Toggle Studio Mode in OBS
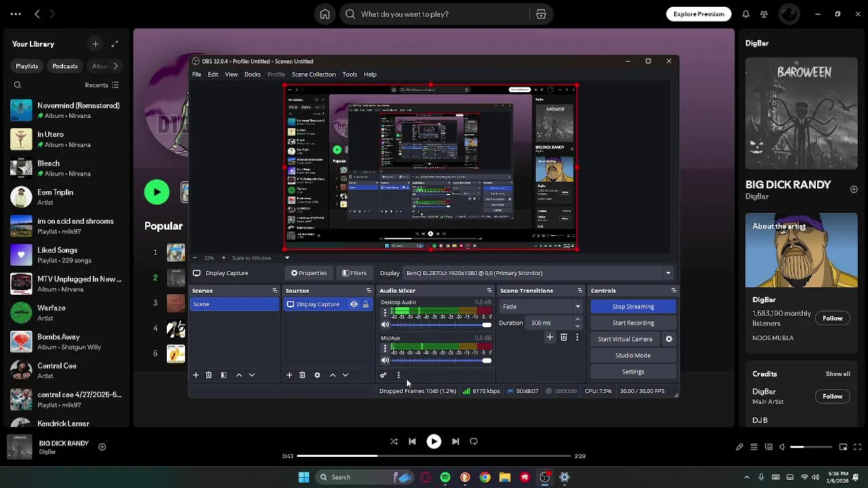868x488 pixels. (633, 355)
